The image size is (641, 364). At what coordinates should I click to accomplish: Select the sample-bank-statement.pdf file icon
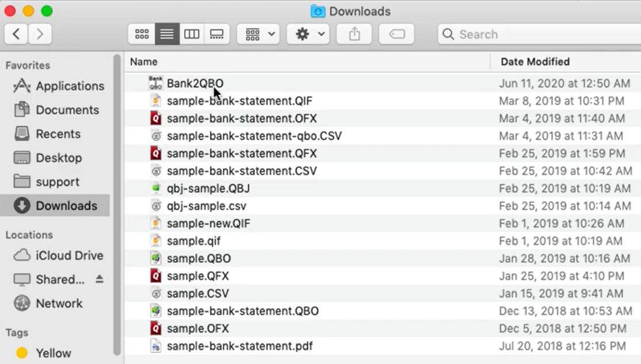coord(156,346)
